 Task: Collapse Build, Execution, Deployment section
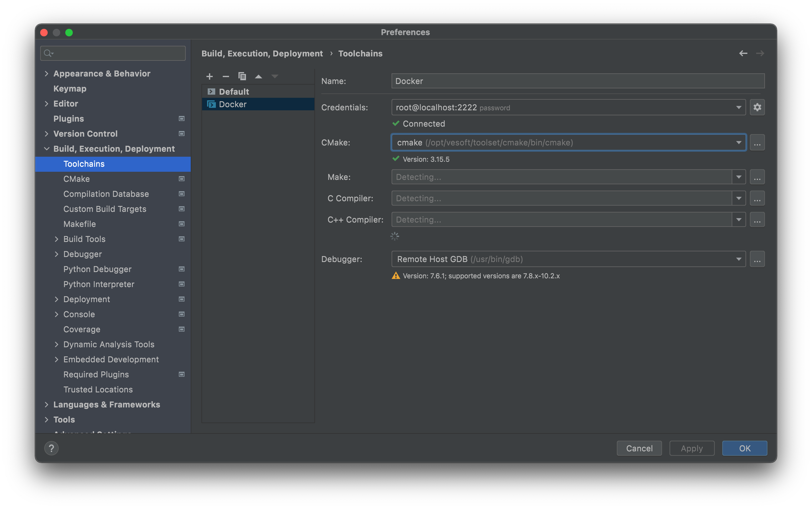[46, 149]
